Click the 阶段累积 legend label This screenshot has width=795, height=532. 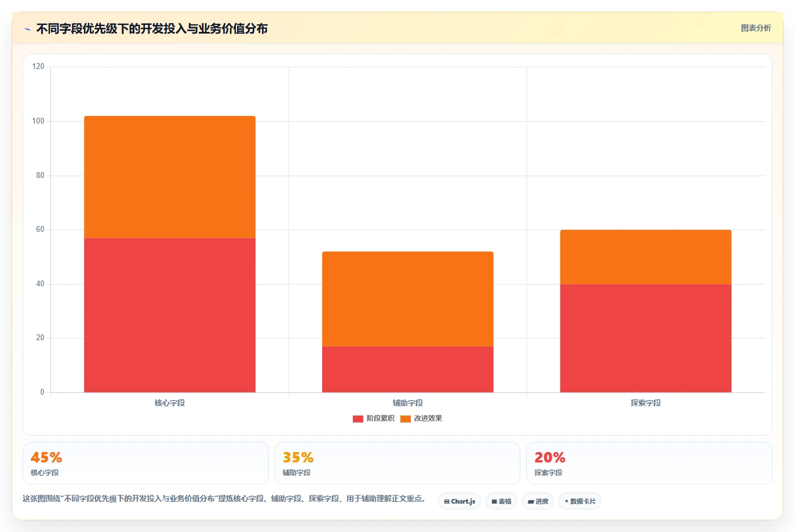pyautogui.click(x=381, y=418)
